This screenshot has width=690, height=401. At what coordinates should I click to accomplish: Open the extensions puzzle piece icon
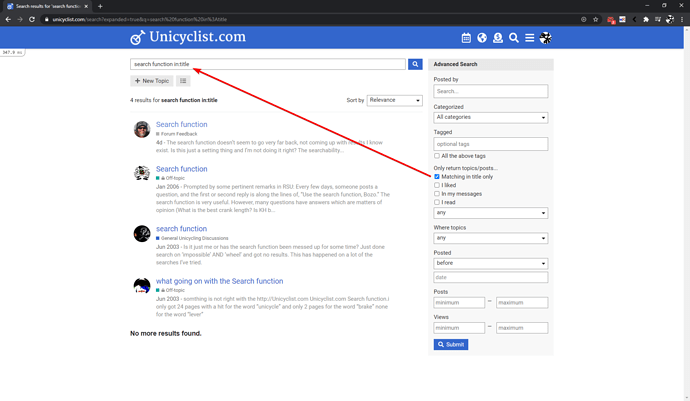click(646, 19)
